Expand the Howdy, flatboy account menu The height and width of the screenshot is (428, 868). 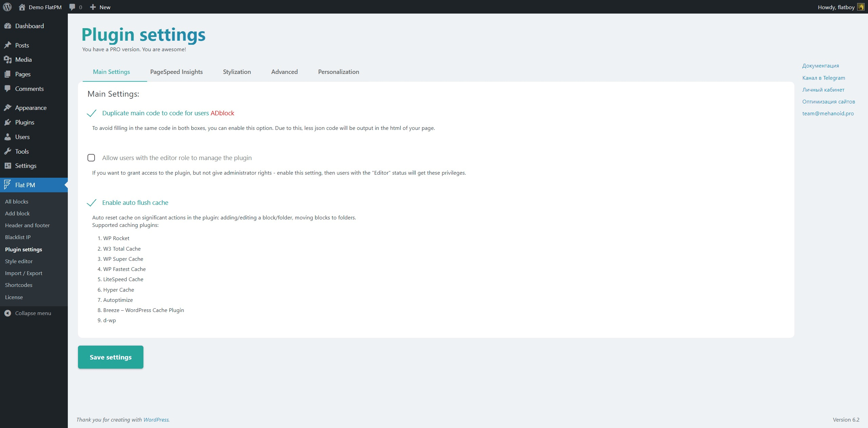click(836, 7)
